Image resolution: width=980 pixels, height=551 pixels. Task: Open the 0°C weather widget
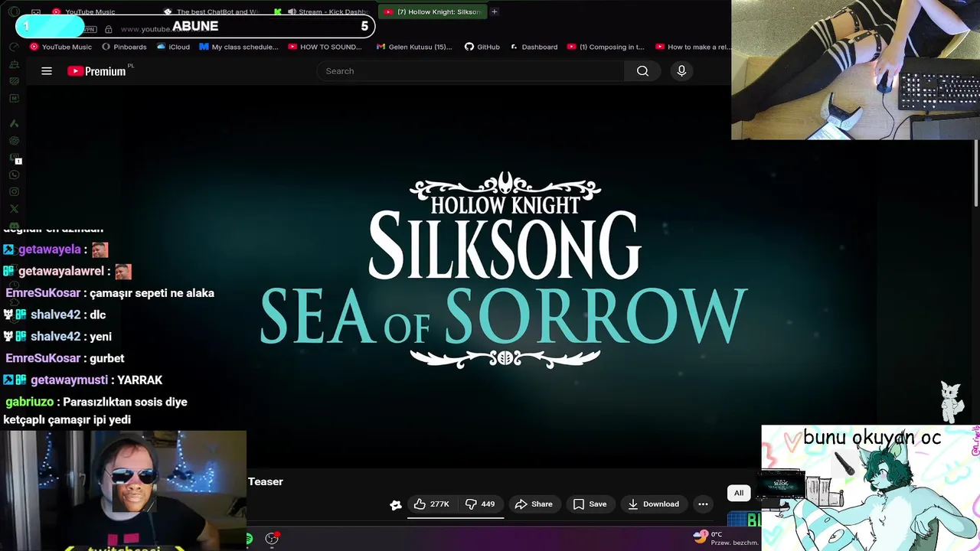[x=724, y=539]
